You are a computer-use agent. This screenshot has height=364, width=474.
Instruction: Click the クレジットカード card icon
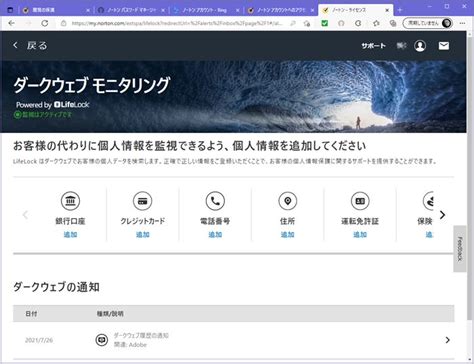click(x=143, y=201)
